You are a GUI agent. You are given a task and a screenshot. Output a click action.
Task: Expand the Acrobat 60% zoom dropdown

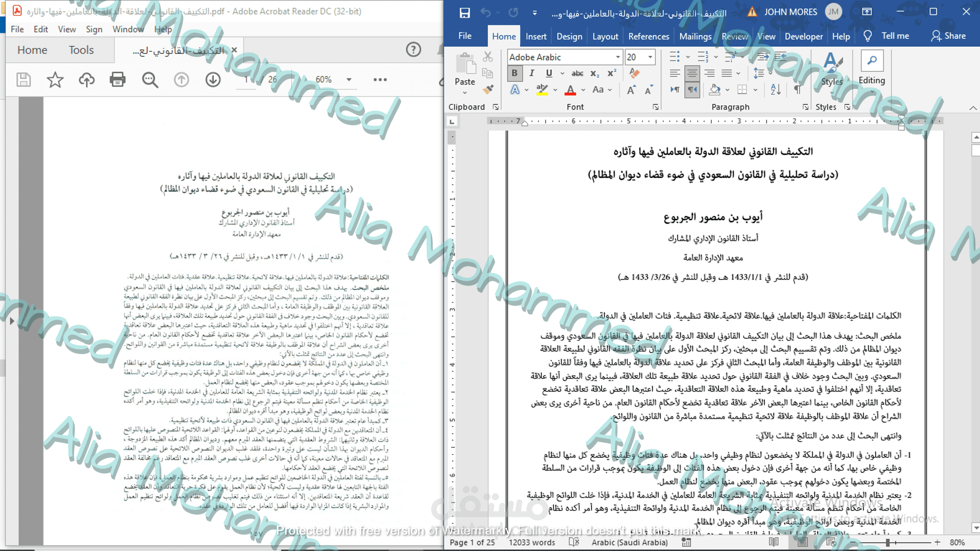[x=349, y=80]
